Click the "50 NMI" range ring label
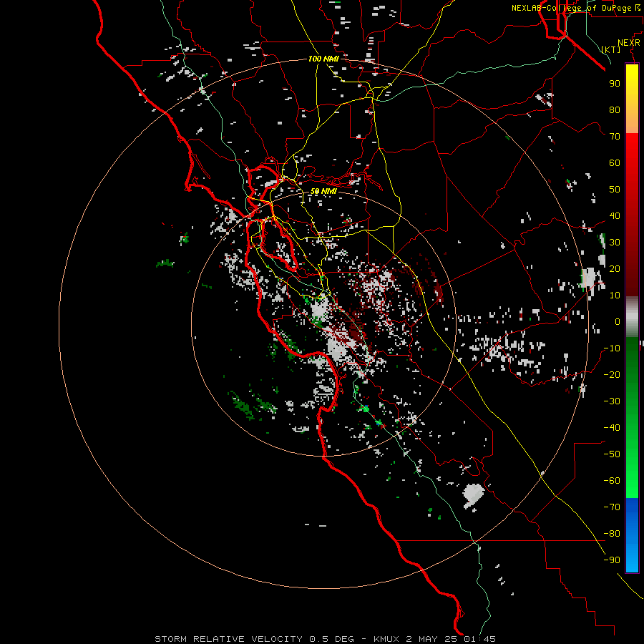644x644 pixels. (x=323, y=191)
